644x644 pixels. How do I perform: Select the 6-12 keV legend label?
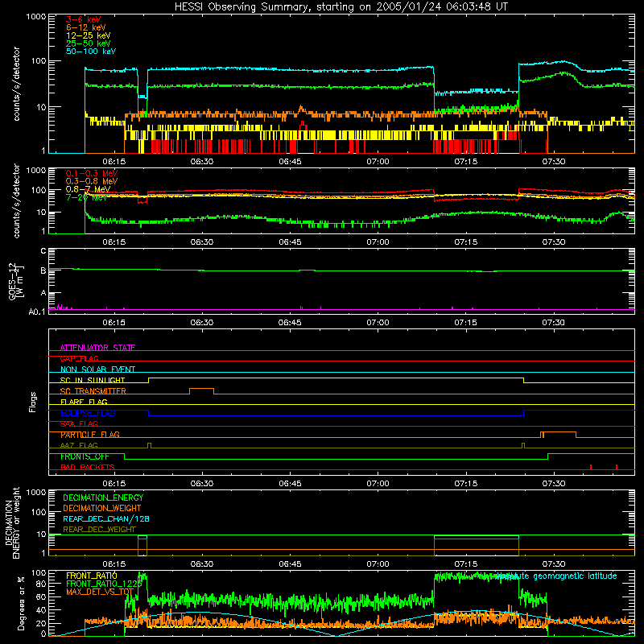86,27
